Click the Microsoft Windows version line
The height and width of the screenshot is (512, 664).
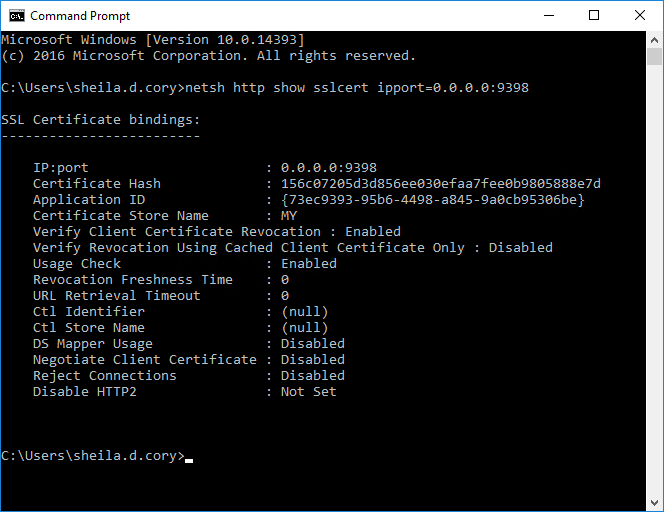(x=153, y=40)
